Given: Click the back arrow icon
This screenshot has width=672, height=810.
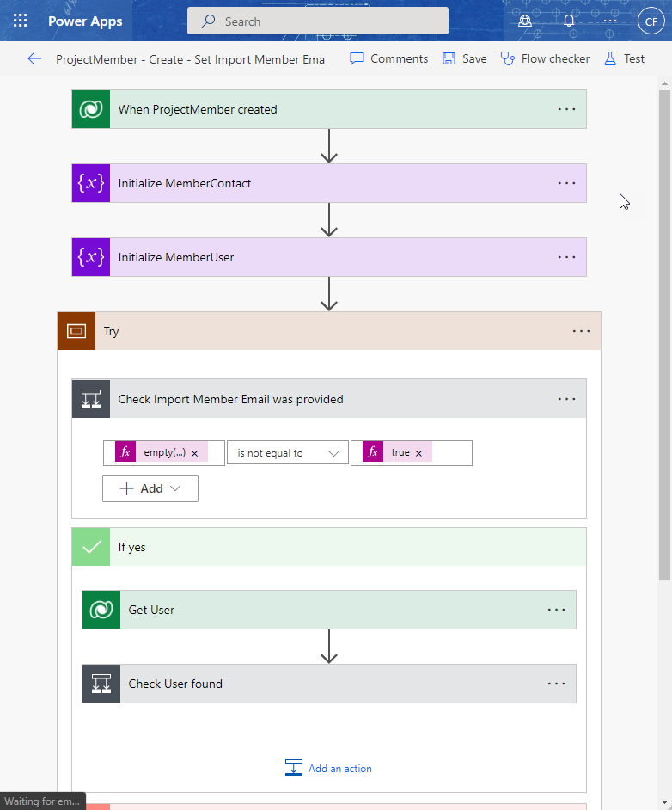Looking at the screenshot, I should click(x=34, y=58).
